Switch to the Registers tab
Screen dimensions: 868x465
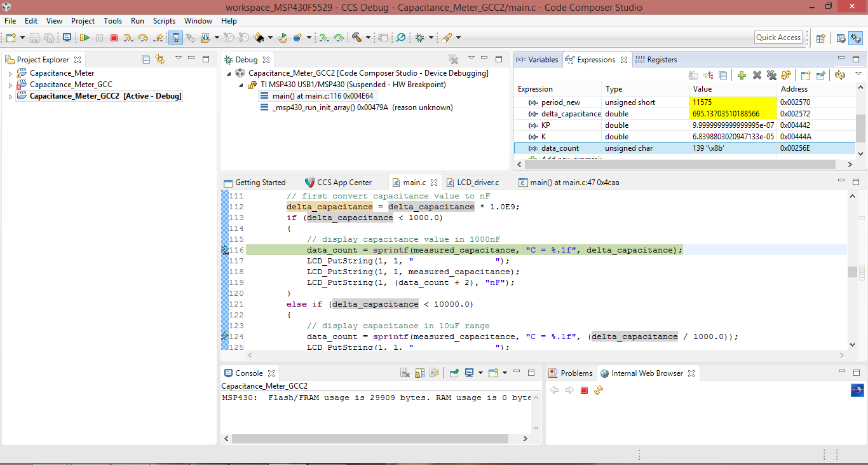656,60
